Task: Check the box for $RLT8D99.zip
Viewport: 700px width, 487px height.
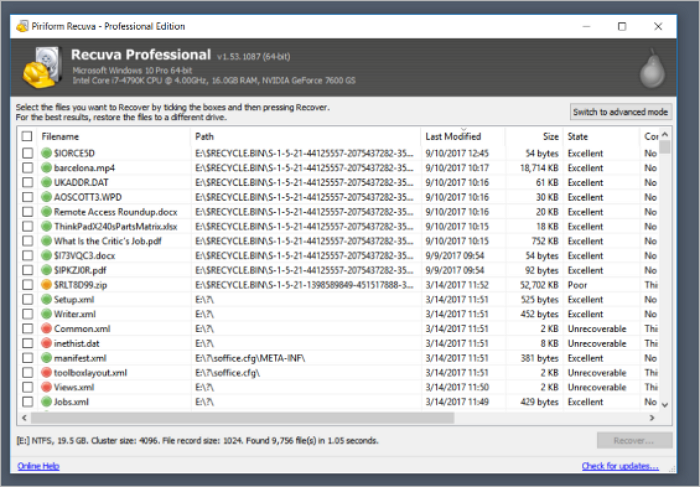Action: [28, 285]
